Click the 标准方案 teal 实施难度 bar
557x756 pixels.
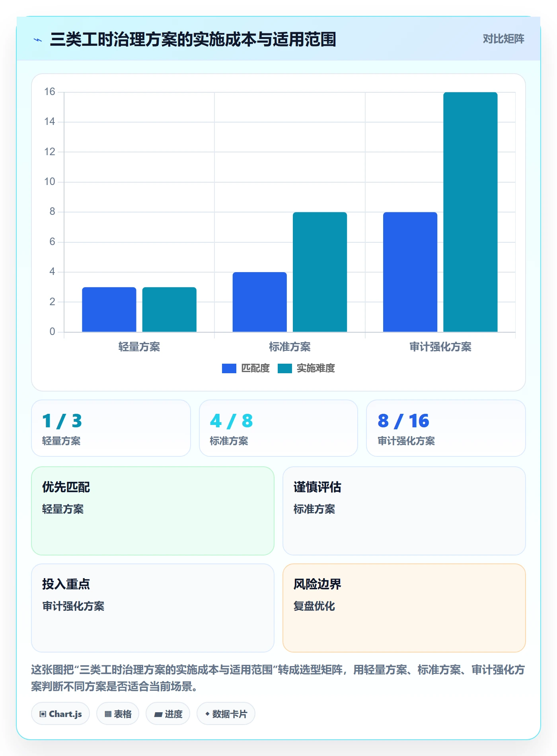coord(320,272)
